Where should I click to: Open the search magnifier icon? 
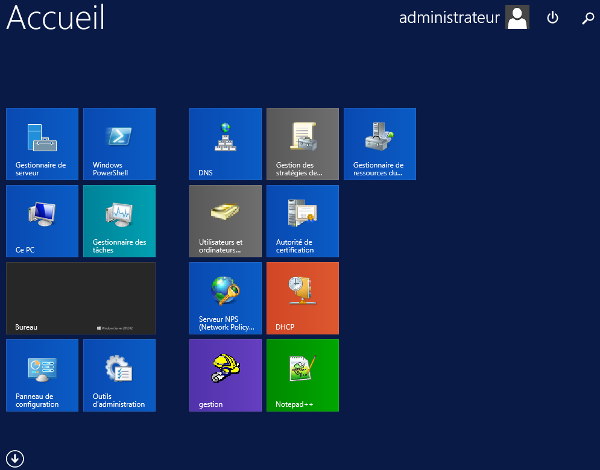(x=588, y=18)
